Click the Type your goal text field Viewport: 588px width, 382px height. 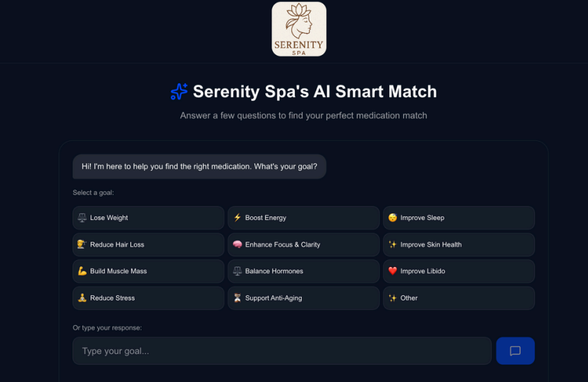coord(281,351)
